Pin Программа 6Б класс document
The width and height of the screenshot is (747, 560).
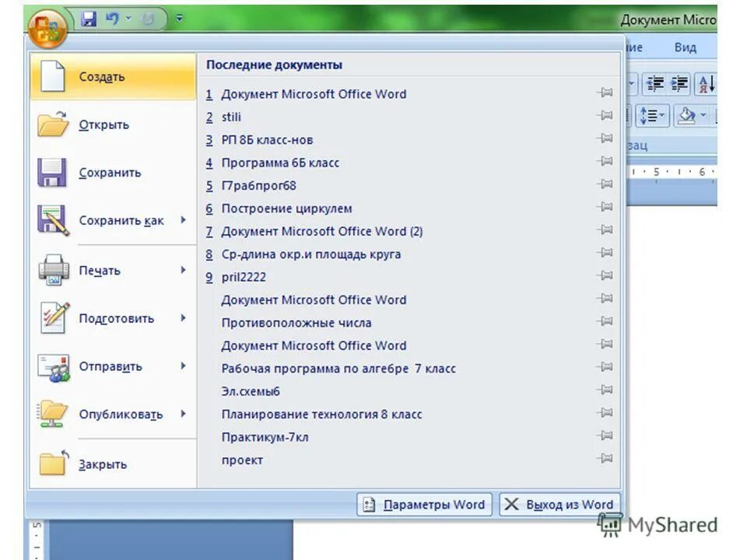[x=605, y=161]
